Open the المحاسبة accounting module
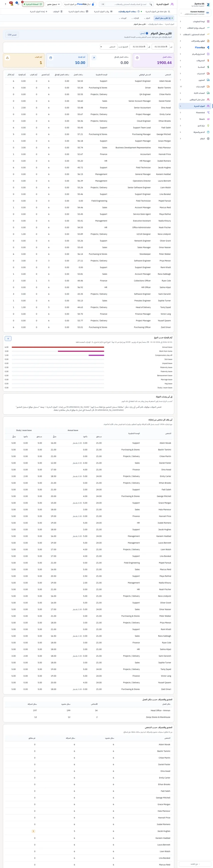213x868 pixels. coord(195,67)
